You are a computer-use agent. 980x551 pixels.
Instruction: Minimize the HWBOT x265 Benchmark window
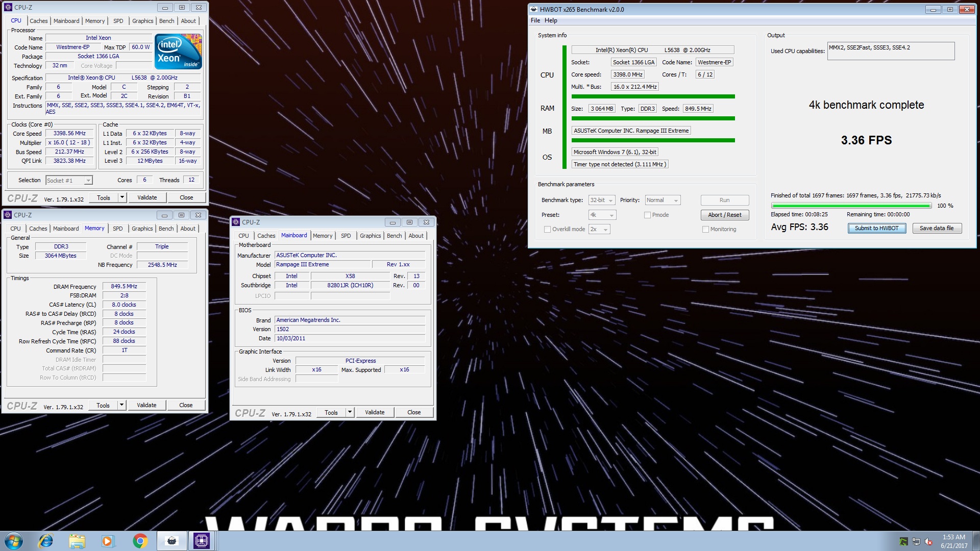[x=933, y=9]
